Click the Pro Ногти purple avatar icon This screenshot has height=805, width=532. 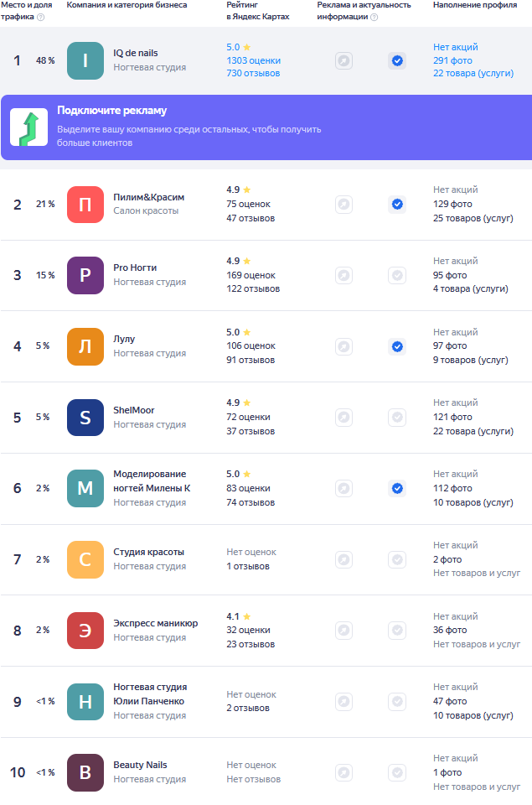point(85,275)
